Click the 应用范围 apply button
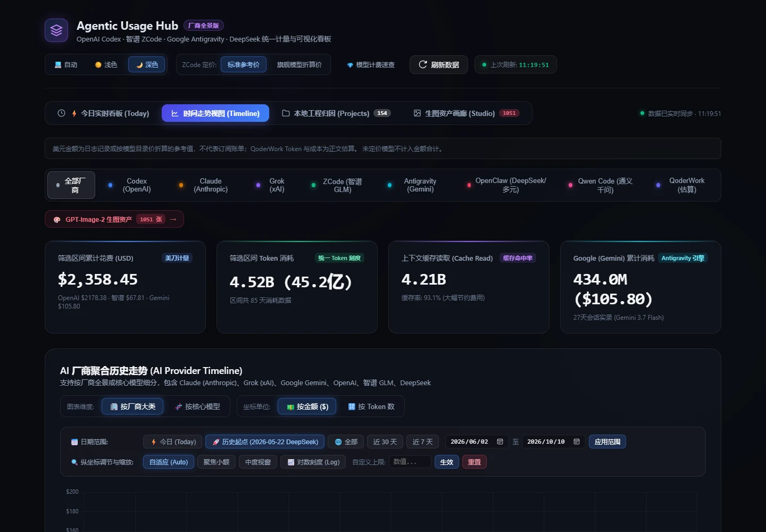 607,442
